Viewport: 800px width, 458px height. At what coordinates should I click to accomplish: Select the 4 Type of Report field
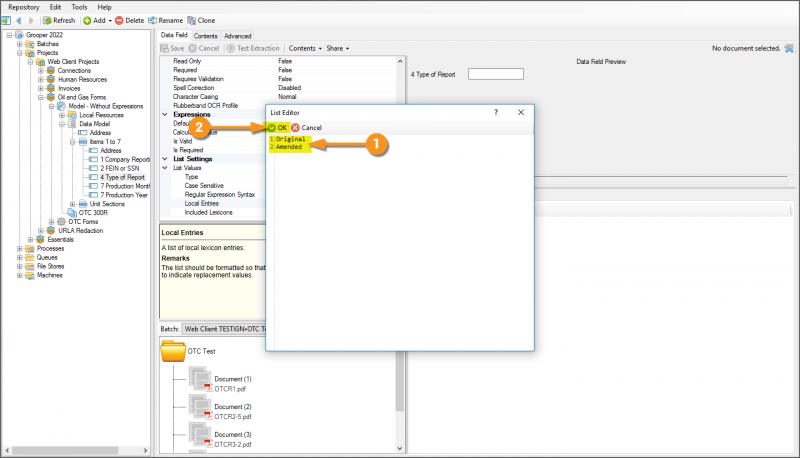coord(122,177)
